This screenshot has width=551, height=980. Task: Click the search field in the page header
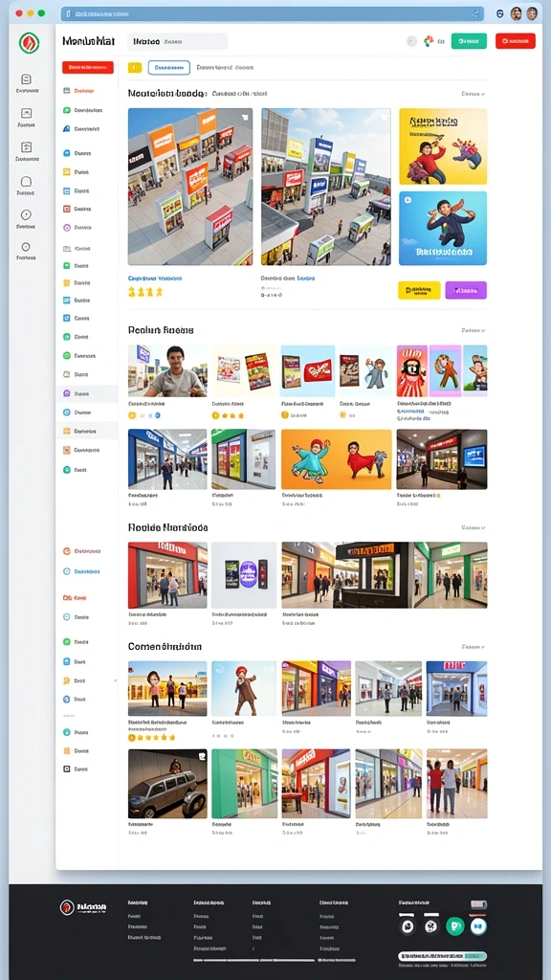coord(177,41)
